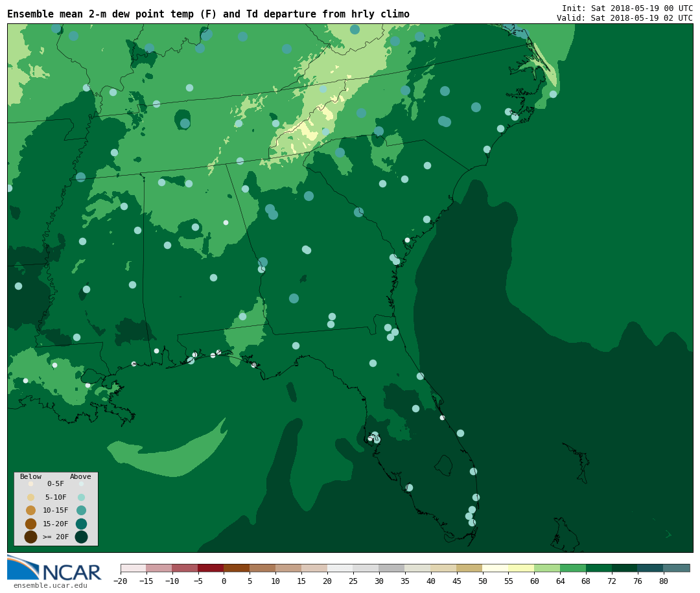Open the ensemble.ucar.edu link below logo
The height and width of the screenshot is (593, 700).
(50, 585)
